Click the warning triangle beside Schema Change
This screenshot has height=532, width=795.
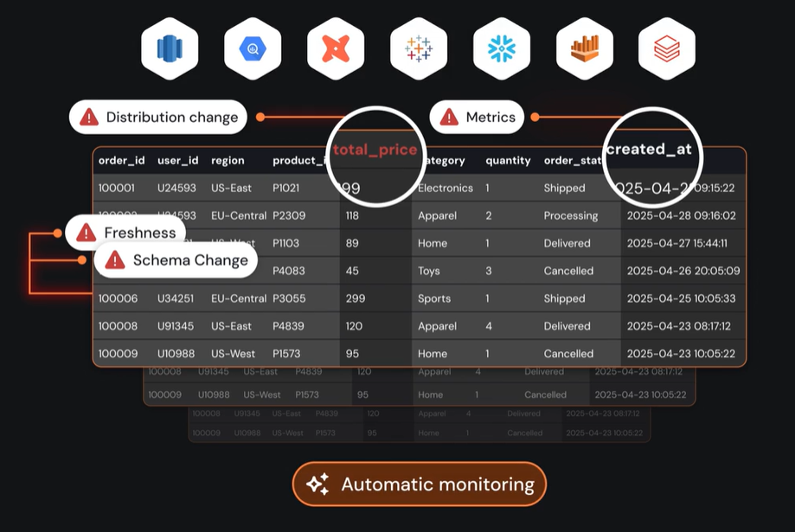tap(115, 260)
